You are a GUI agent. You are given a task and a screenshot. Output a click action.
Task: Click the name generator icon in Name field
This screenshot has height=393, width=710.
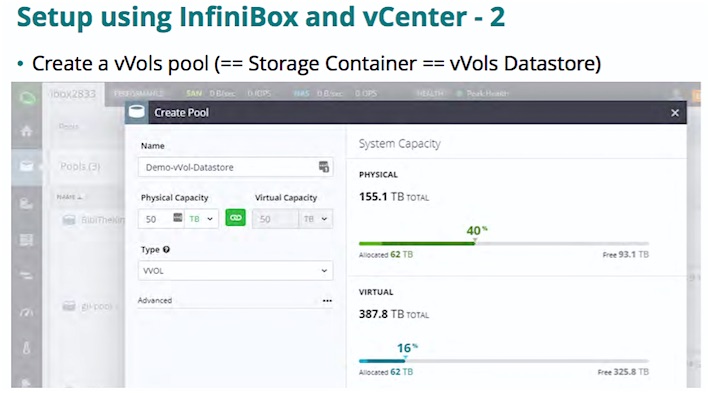tap(324, 167)
